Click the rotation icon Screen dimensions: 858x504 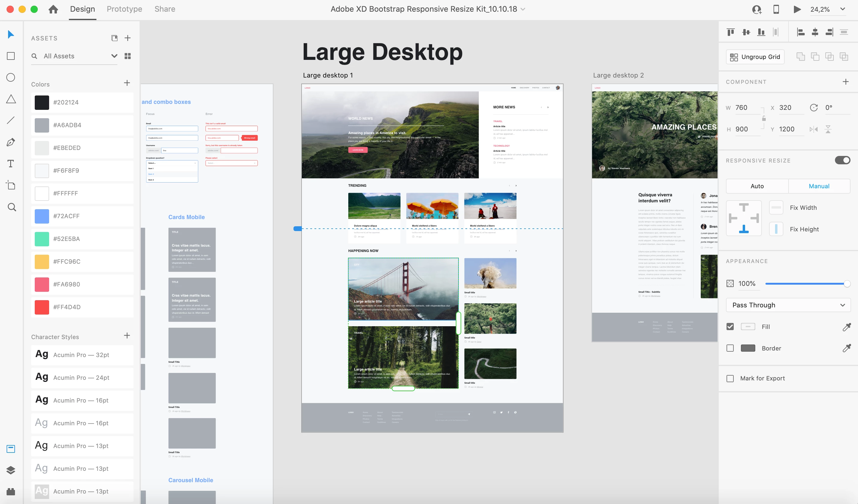pos(814,108)
